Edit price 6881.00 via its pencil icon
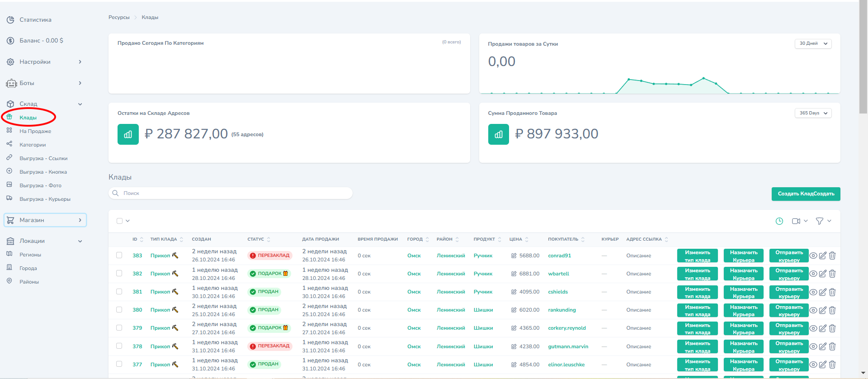868x379 pixels. (514, 274)
